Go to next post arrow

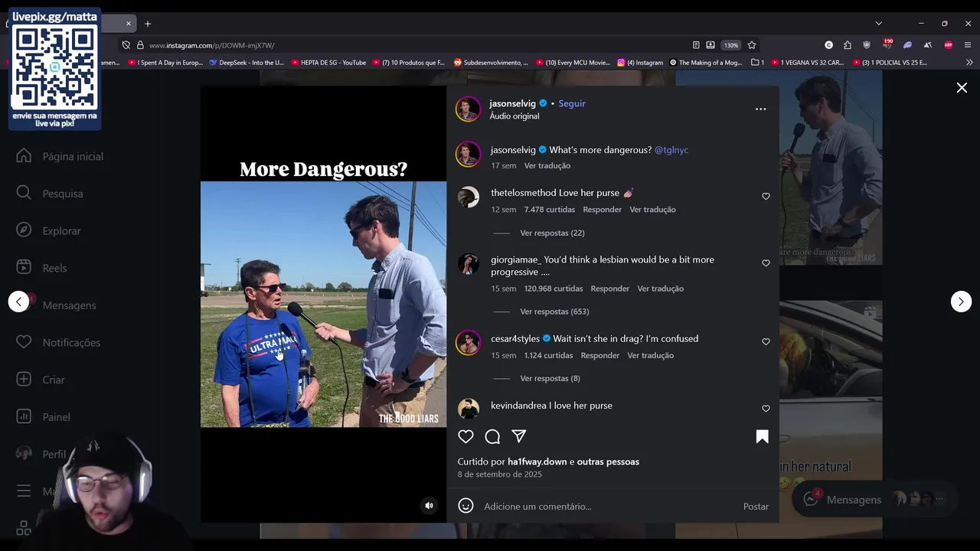[x=961, y=302]
